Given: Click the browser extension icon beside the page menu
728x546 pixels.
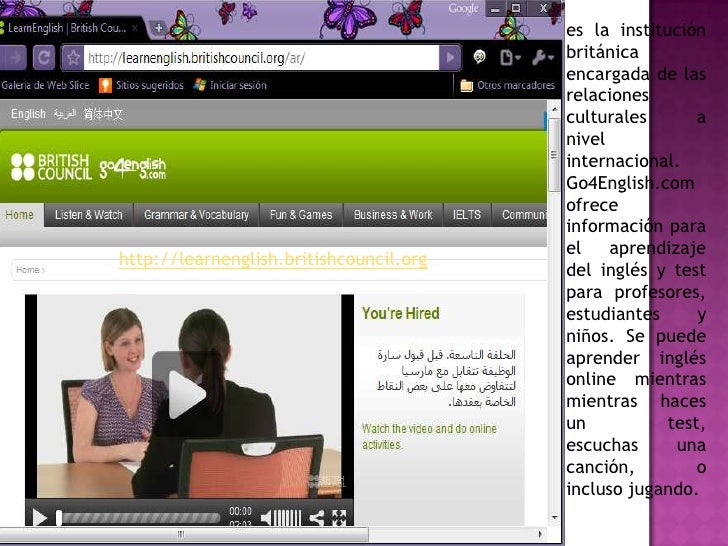Looking at the screenshot, I should (479, 57).
